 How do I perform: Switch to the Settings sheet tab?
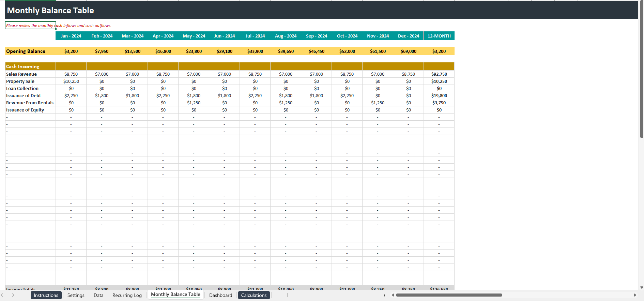pyautogui.click(x=76, y=295)
